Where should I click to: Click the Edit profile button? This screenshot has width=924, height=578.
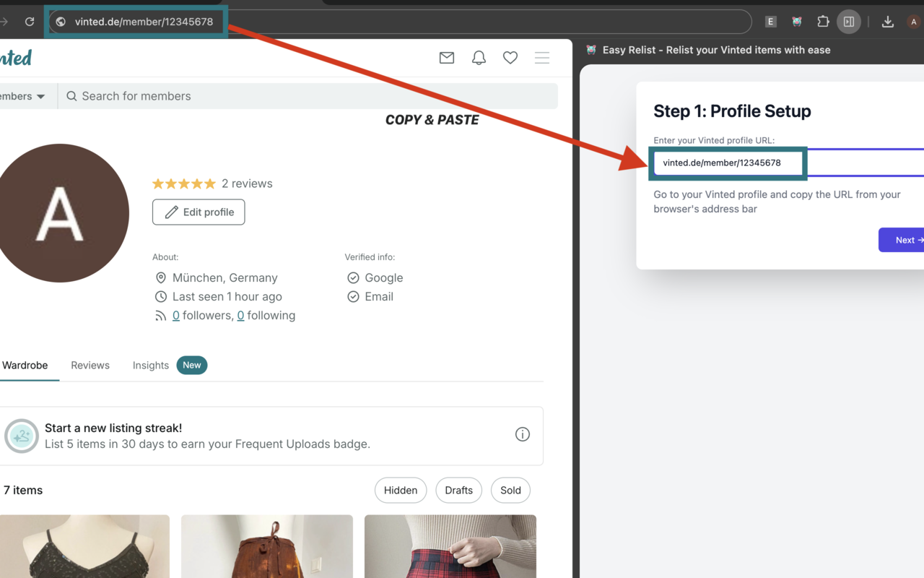(x=199, y=212)
